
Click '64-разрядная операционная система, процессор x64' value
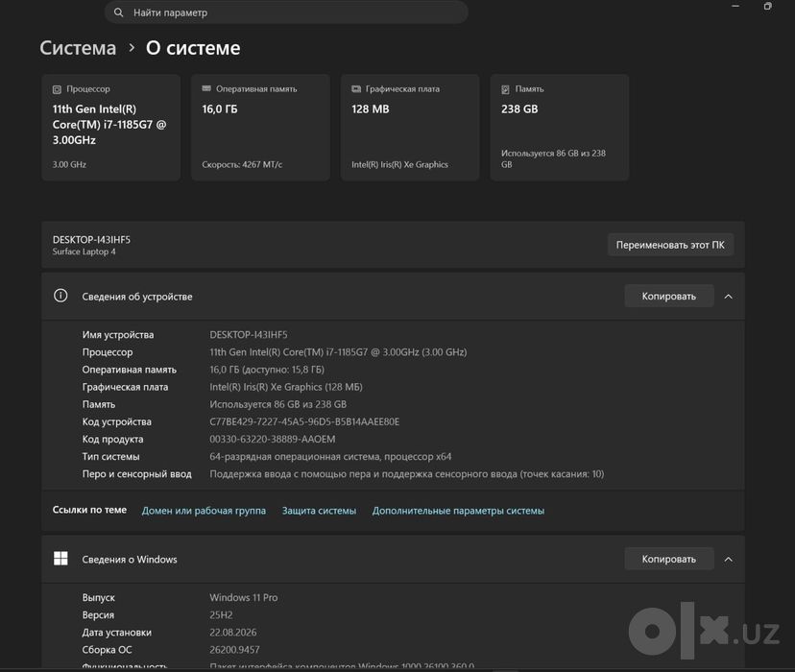tap(330, 456)
